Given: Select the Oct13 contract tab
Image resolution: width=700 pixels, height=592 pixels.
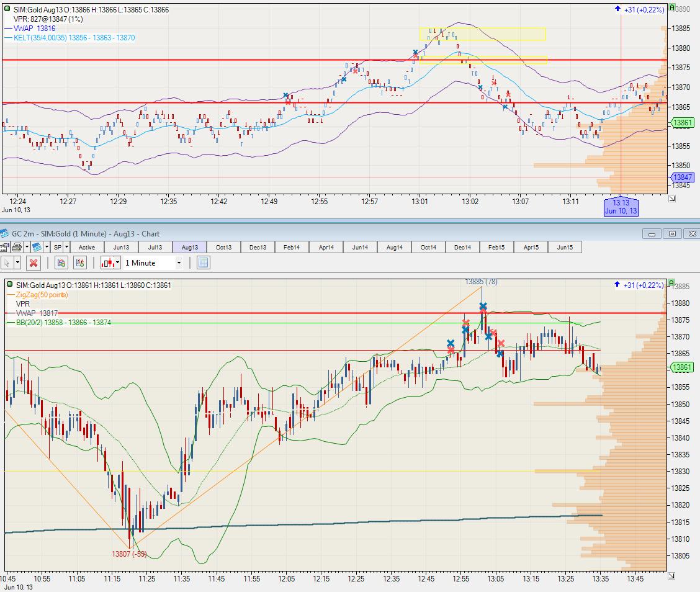Looking at the screenshot, I should (x=223, y=248).
